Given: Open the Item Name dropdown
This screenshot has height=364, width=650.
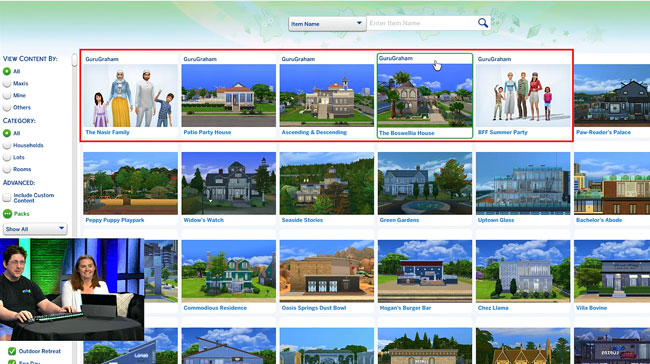Looking at the screenshot, I should coord(327,24).
